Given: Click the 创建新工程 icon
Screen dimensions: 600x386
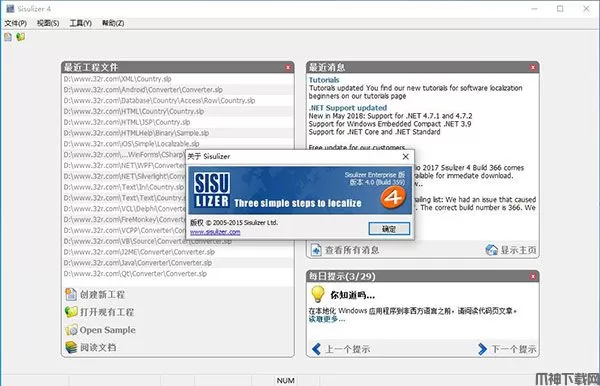Looking at the screenshot, I should tap(71, 294).
